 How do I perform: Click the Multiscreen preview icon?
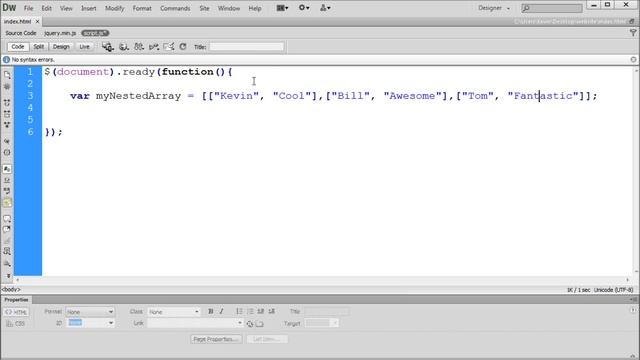[108, 47]
